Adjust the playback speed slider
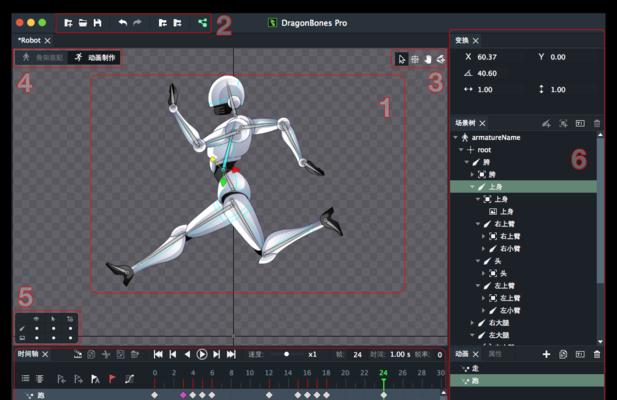Viewport: 617px width, 400px height. (286, 354)
